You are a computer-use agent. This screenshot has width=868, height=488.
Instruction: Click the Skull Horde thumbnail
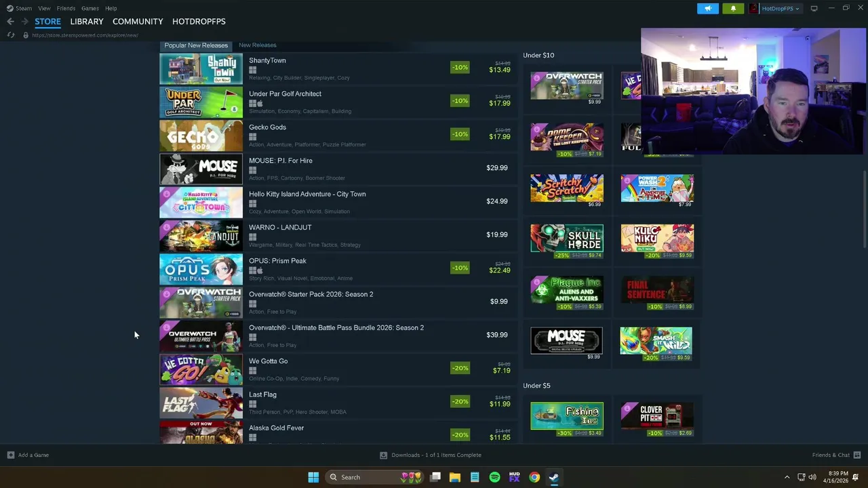(567, 239)
